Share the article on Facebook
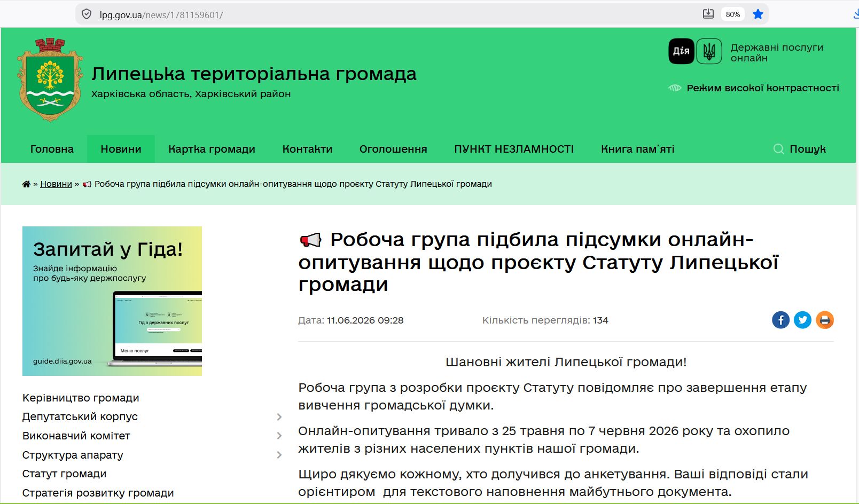 [x=780, y=320]
